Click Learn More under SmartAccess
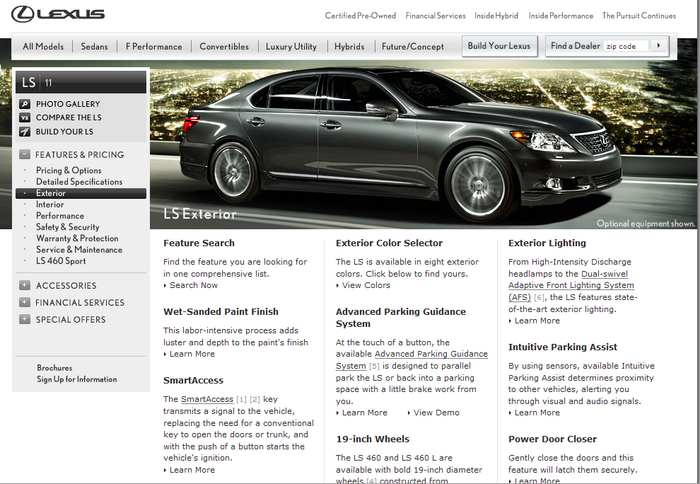The width and height of the screenshot is (700, 484). (x=192, y=470)
